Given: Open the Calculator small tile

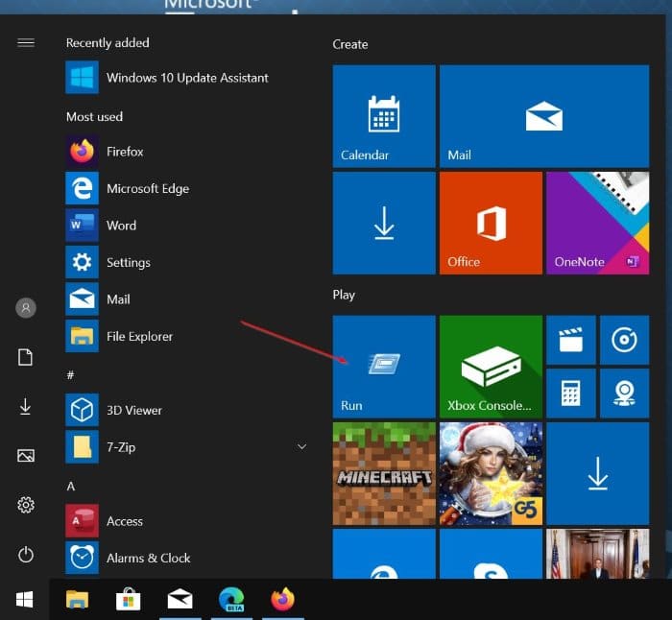Looking at the screenshot, I should [571, 393].
